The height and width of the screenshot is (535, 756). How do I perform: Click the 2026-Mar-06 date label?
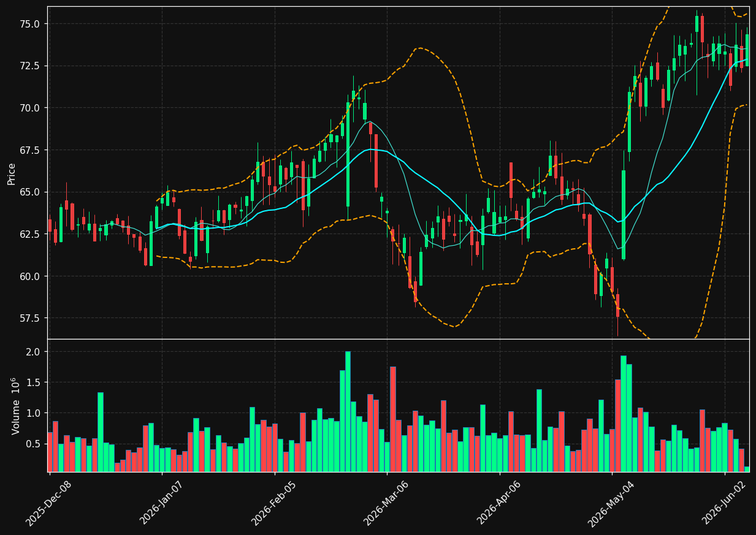tap(386, 503)
